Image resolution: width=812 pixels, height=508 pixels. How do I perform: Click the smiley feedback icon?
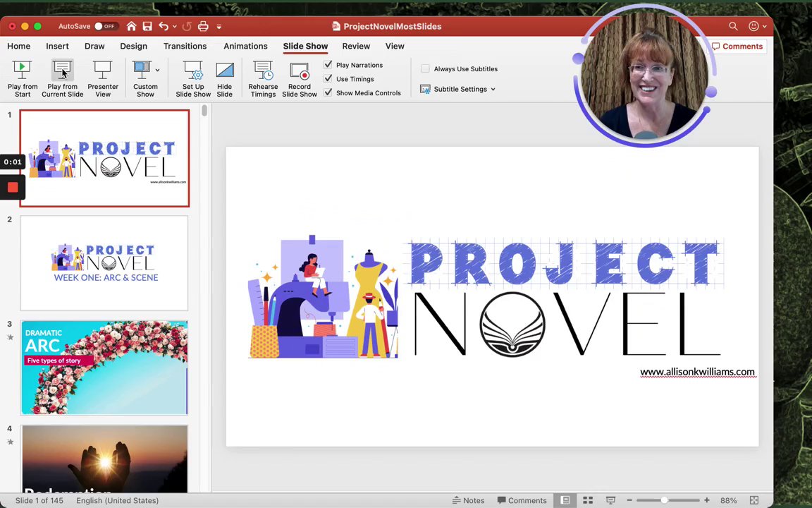[754, 26]
